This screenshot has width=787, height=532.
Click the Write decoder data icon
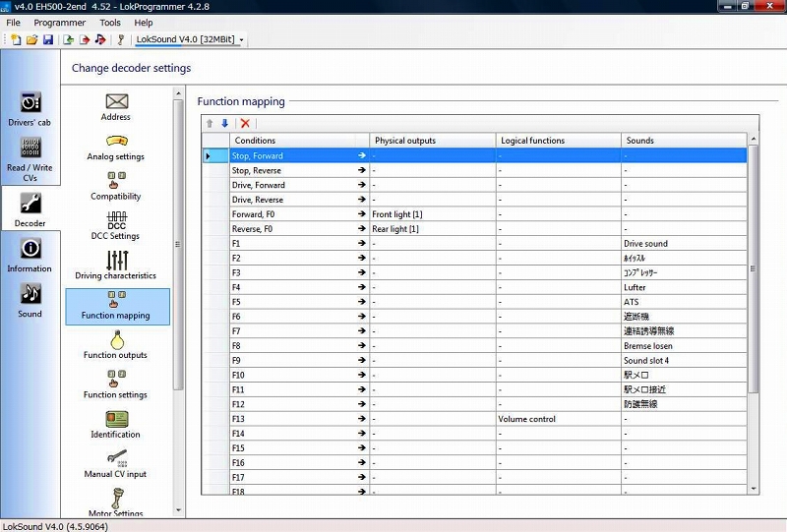coord(85,39)
